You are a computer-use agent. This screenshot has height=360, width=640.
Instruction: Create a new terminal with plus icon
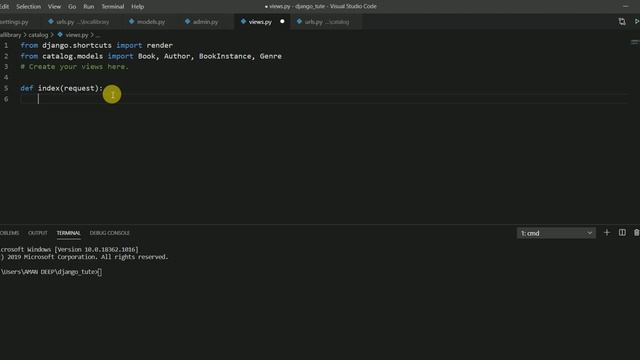click(x=607, y=233)
